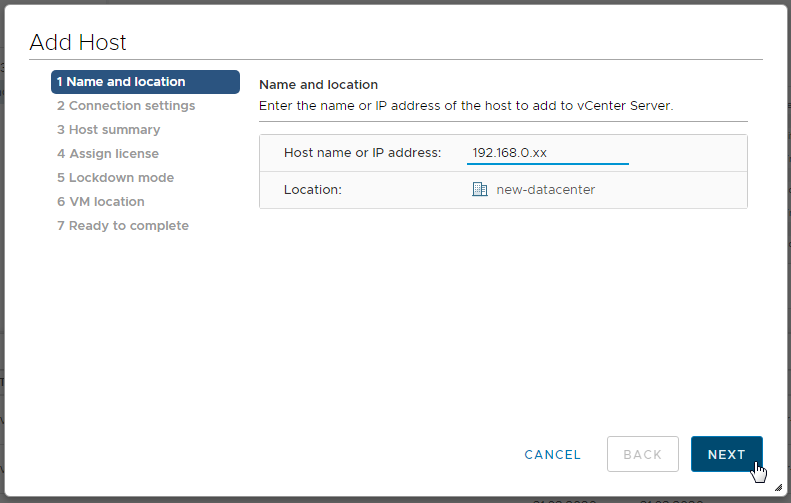Click the new-datacenter location name
This screenshot has height=503, width=791.
[x=545, y=189]
